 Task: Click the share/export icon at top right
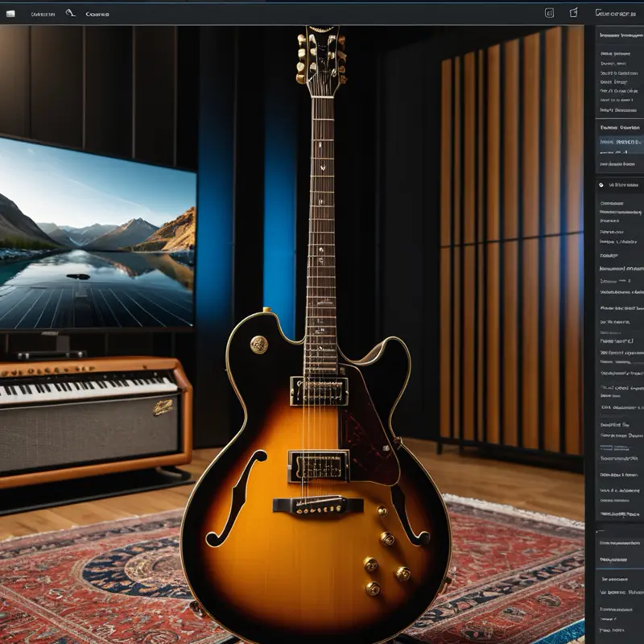coord(573,13)
